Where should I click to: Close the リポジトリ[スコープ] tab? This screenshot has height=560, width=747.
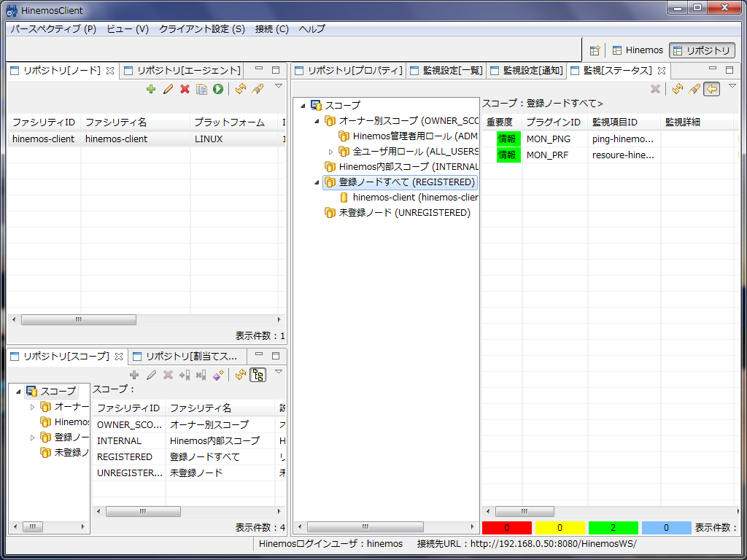pos(119,356)
